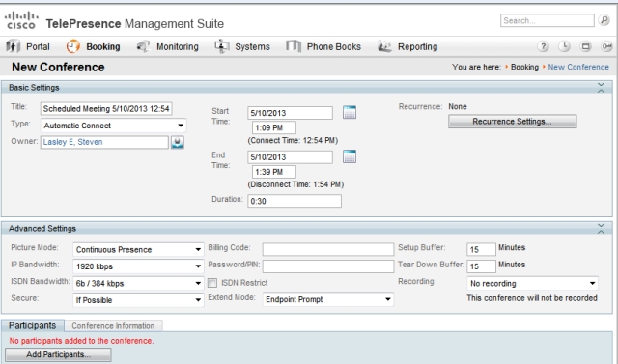The image size is (618, 364).
Task: Open the Recording dropdown
Action: coord(532,283)
